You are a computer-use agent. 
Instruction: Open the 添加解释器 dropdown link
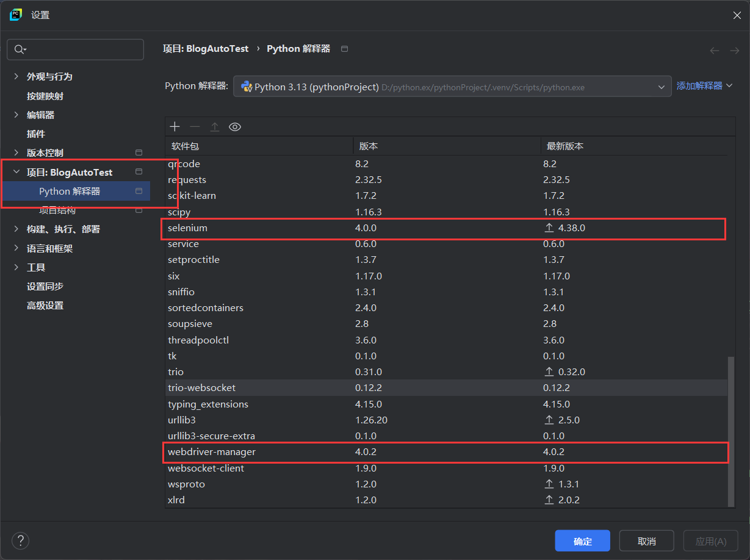(704, 86)
